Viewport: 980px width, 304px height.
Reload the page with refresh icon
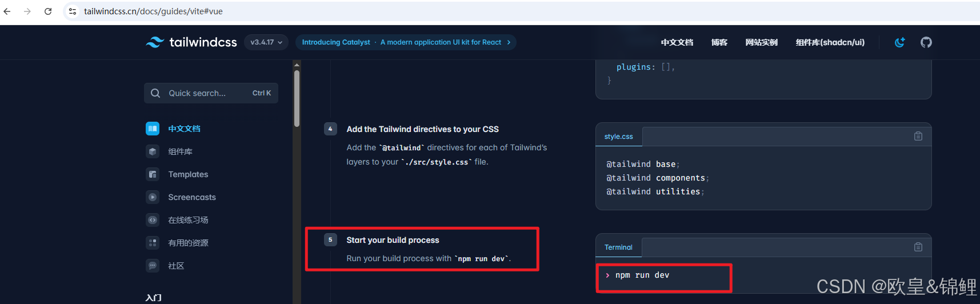pyautogui.click(x=48, y=11)
